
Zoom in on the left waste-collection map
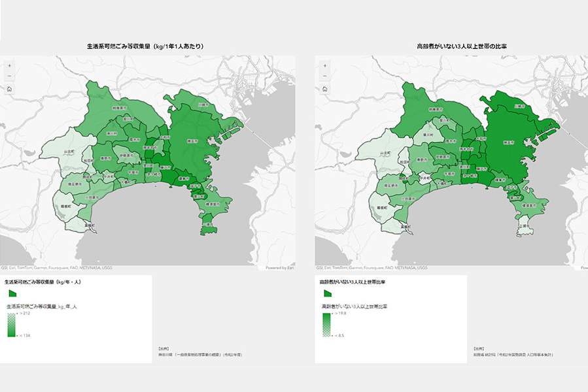point(9,65)
